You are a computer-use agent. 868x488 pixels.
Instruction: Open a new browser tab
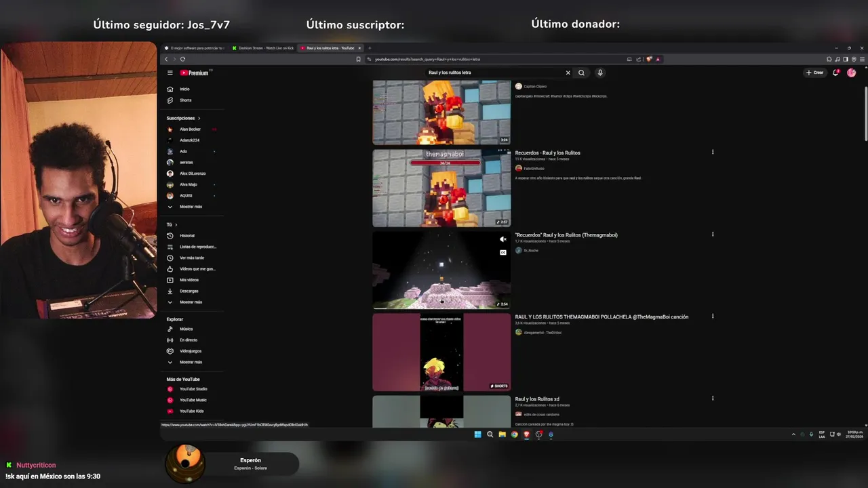pyautogui.click(x=369, y=48)
